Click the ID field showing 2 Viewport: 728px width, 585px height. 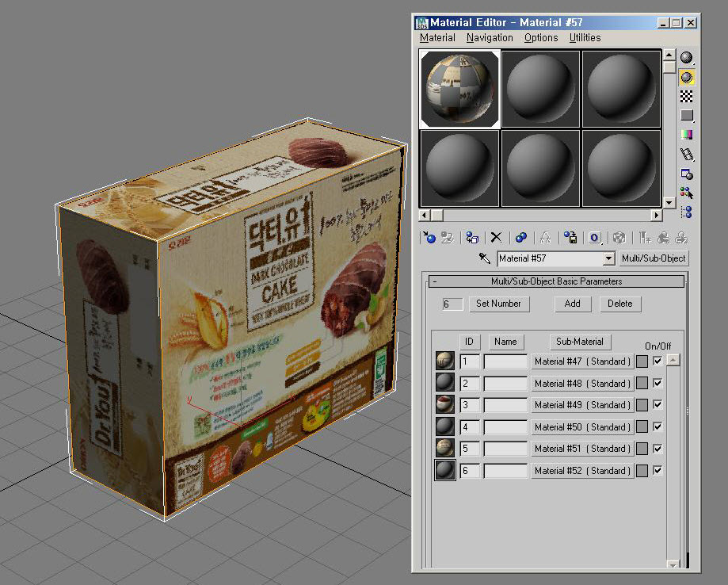470,383
